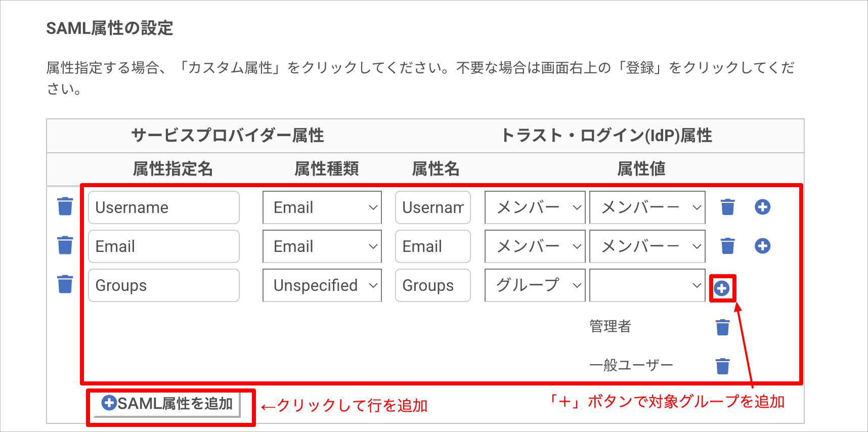Viewport: 868px width, 432px height.
Task: Click the plus icon on the Email row
Action: (762, 246)
